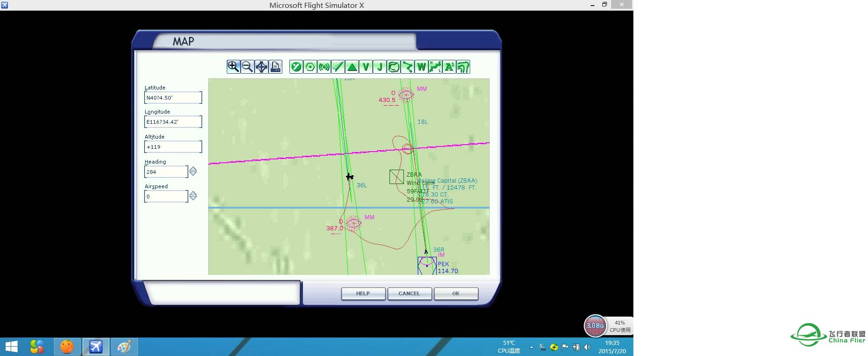Toggle the intersections triangle layer

click(x=351, y=67)
